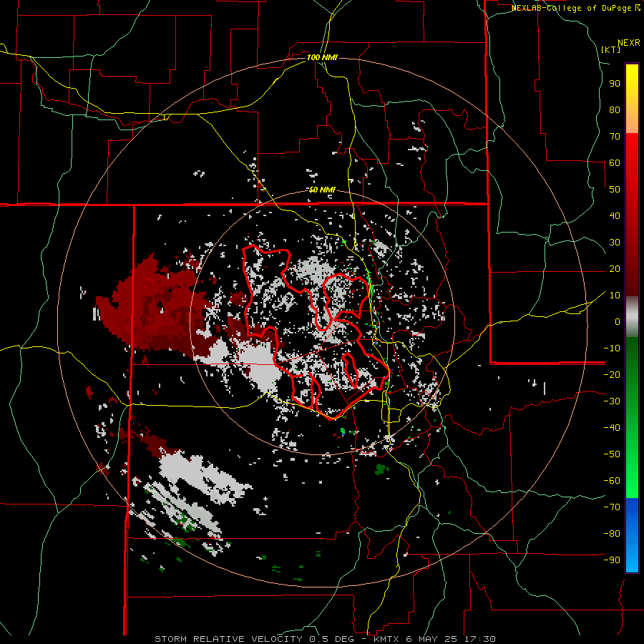Click the -60 value on velocity scale
The height and width of the screenshot is (644, 644).
[x=612, y=481]
